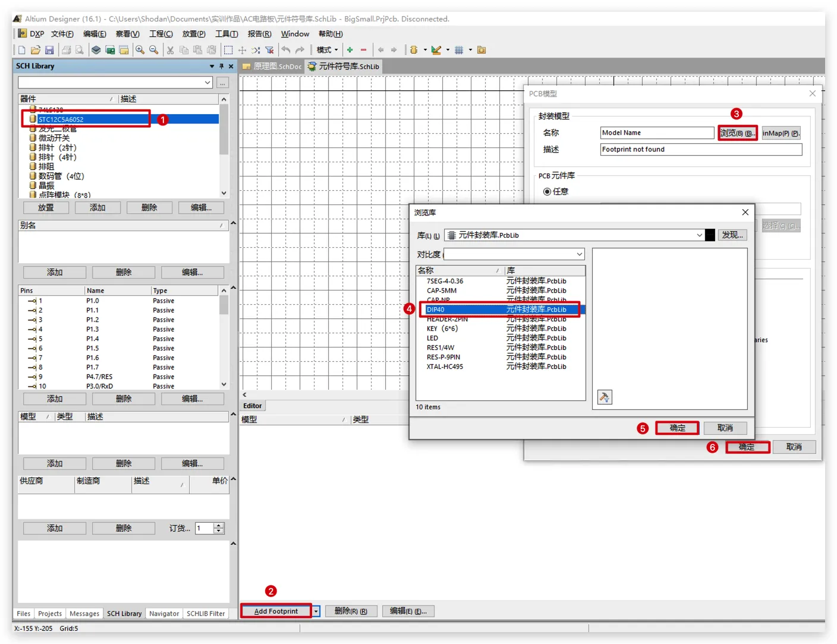Zoom out with the magnifier minus icon
Screen dimensions: 837x644
(x=153, y=50)
